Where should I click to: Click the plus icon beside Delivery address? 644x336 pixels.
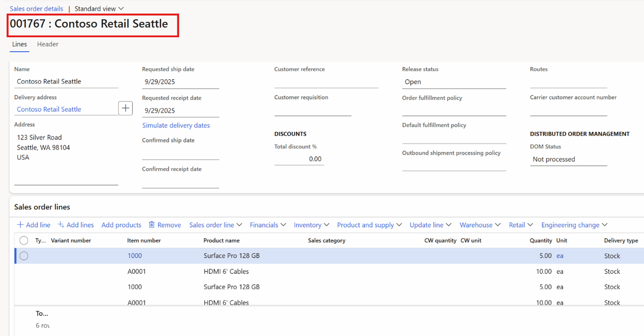[126, 108]
